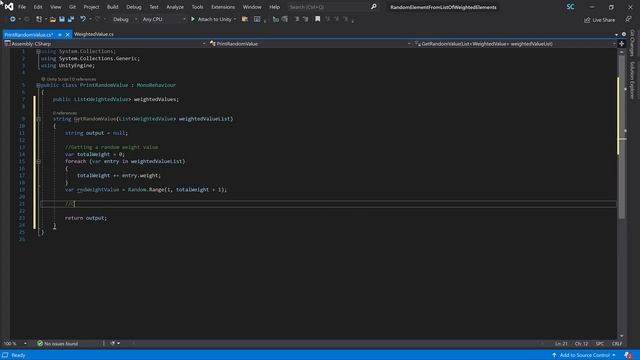
Task: Click the green No issues found checkmark
Action: click(x=40, y=344)
